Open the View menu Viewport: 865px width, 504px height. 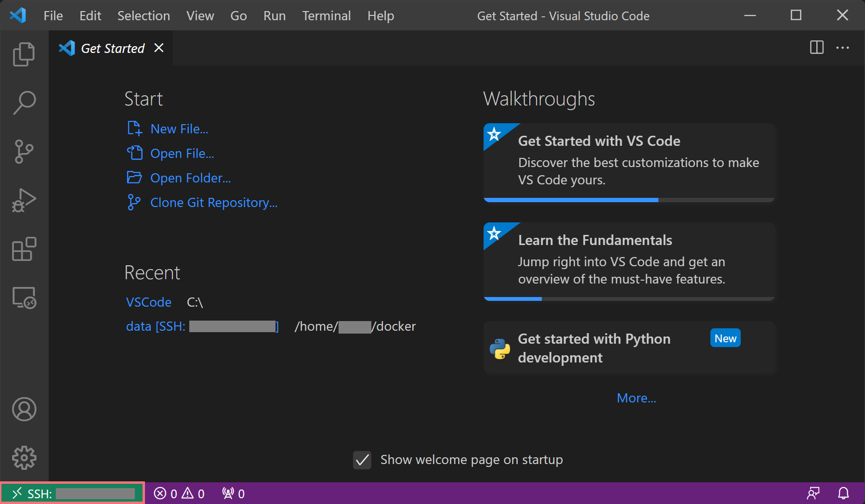(x=200, y=16)
